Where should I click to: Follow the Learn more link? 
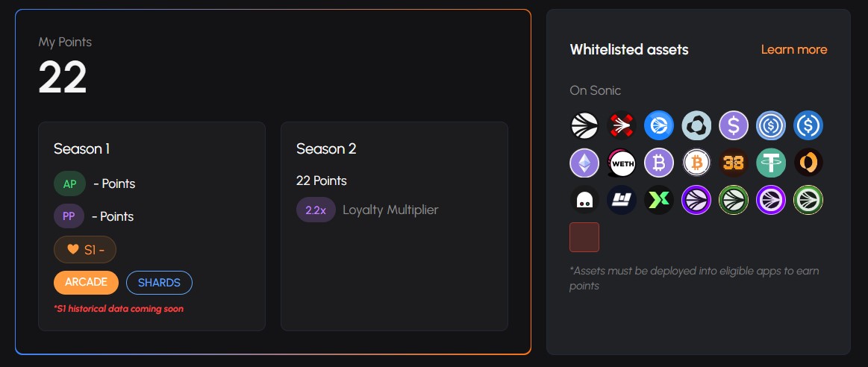click(x=794, y=49)
